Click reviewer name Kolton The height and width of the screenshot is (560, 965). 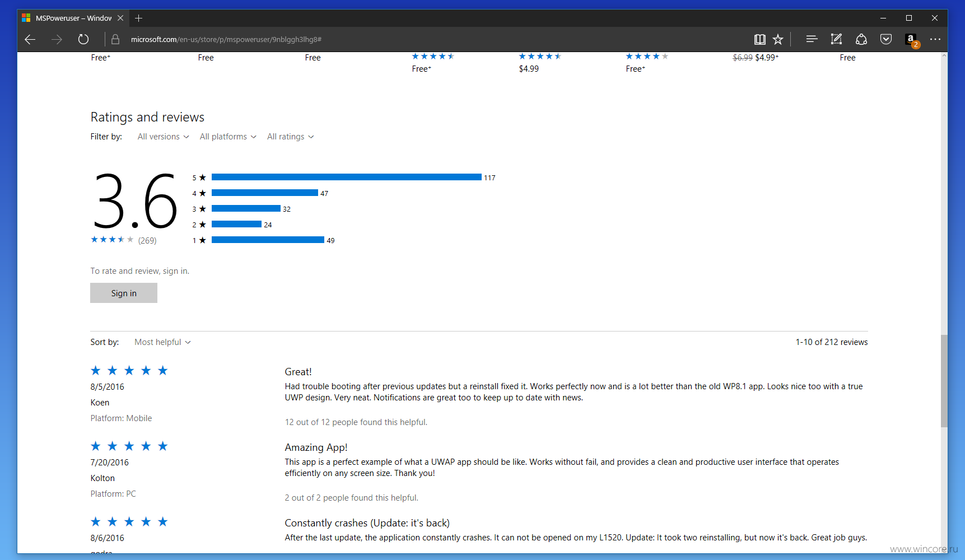(102, 478)
